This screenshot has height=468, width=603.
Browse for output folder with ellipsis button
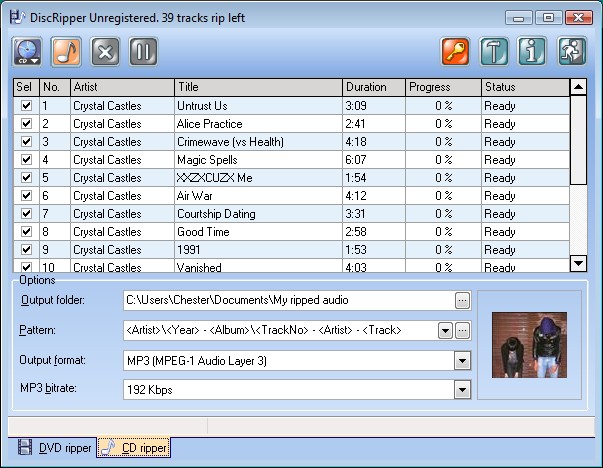tap(462, 300)
